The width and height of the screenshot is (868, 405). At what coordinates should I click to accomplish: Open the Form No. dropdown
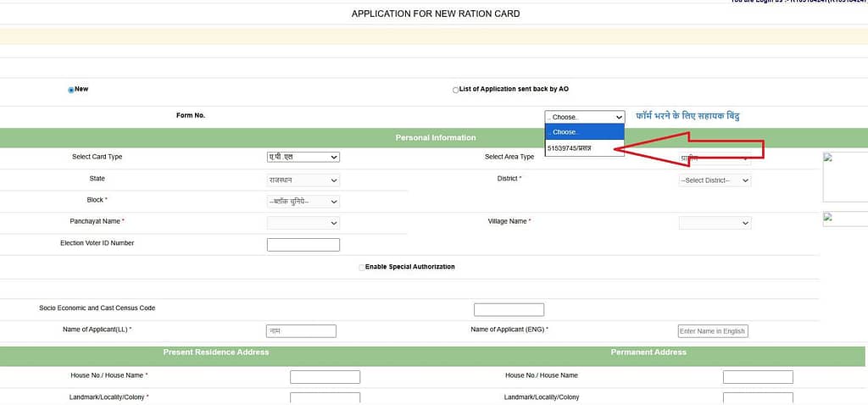[x=584, y=117]
